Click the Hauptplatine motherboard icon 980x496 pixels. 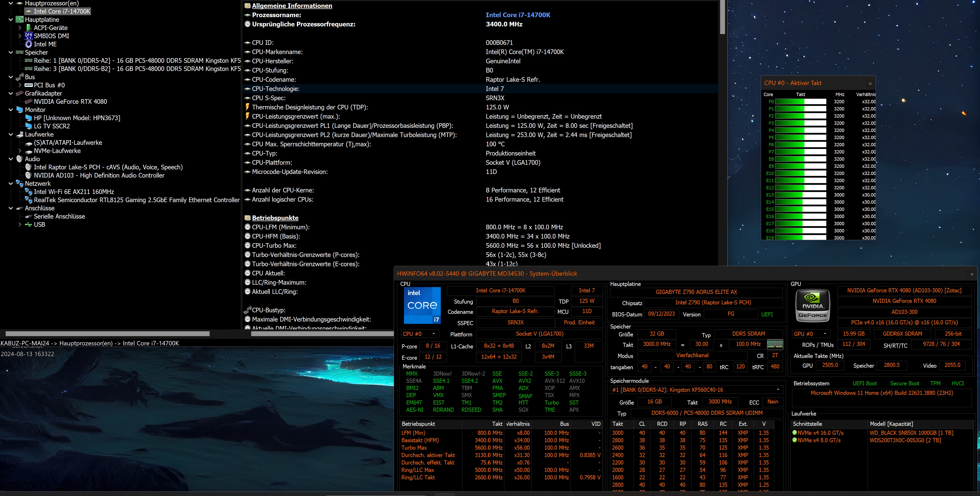pos(20,19)
